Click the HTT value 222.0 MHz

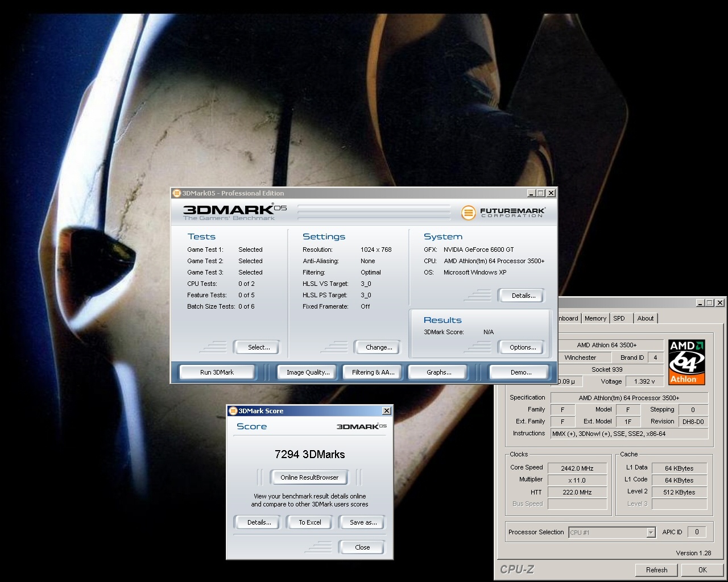click(577, 492)
